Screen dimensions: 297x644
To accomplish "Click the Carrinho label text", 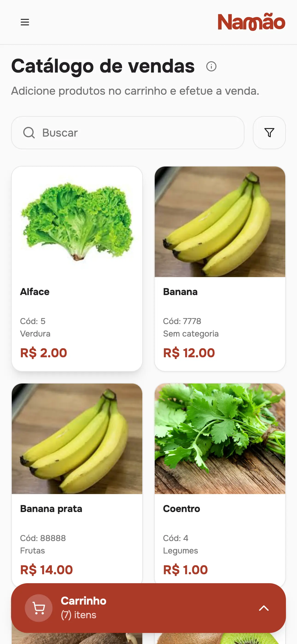I will click(84, 601).
